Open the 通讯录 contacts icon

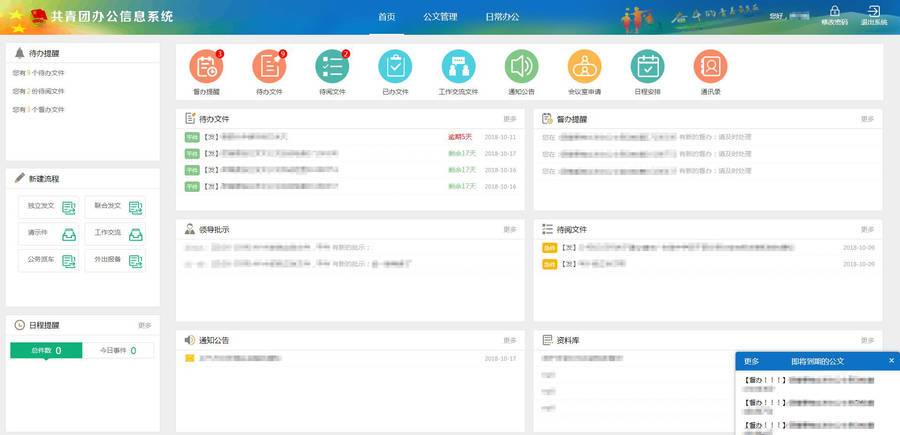[710, 67]
